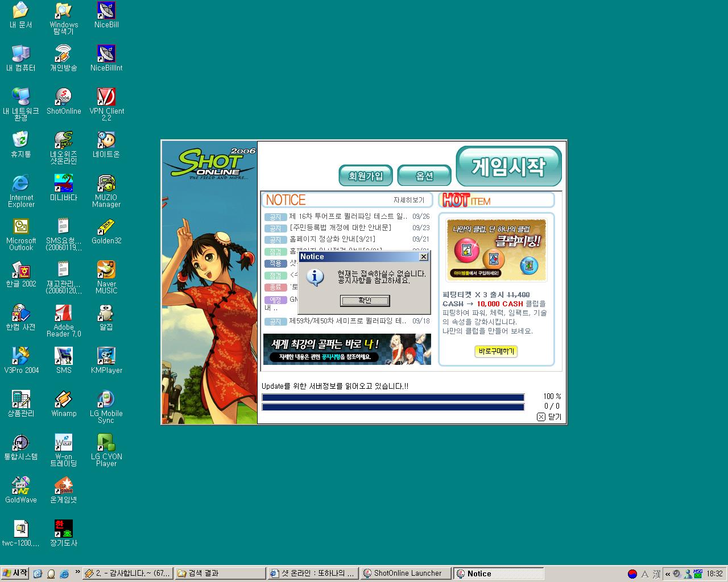Select the 한컴 사전 desktop icon
Viewport: 728px width, 582px height.
coord(21,318)
